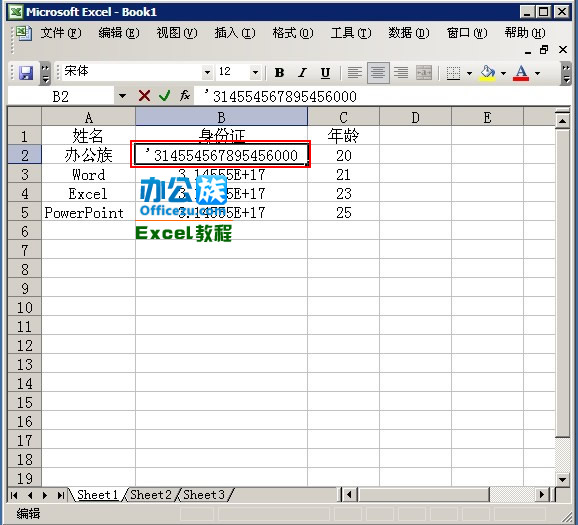Open the Insert Function fx dialog
The image size is (578, 525).
click(x=185, y=96)
